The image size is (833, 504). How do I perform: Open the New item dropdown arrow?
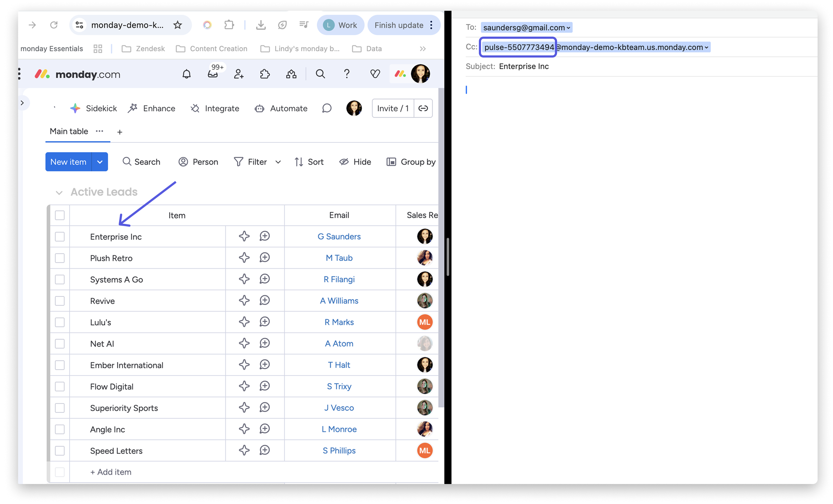pos(100,162)
